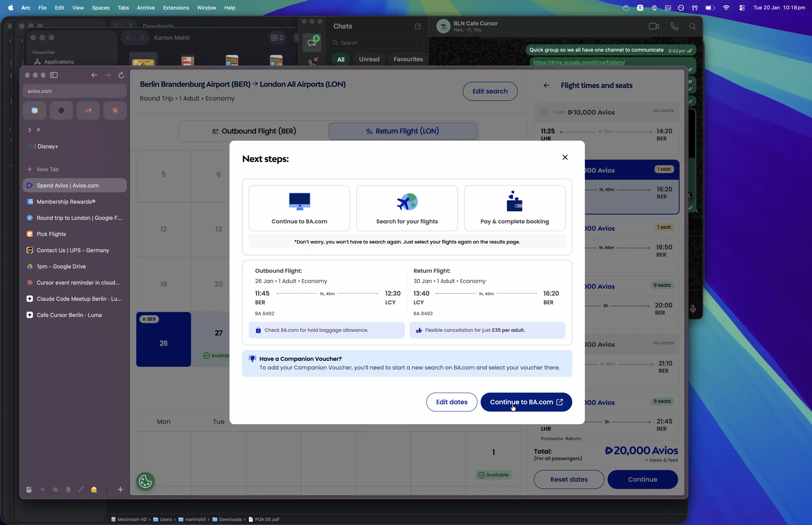Open the Disney+ pinned tab

75,147
